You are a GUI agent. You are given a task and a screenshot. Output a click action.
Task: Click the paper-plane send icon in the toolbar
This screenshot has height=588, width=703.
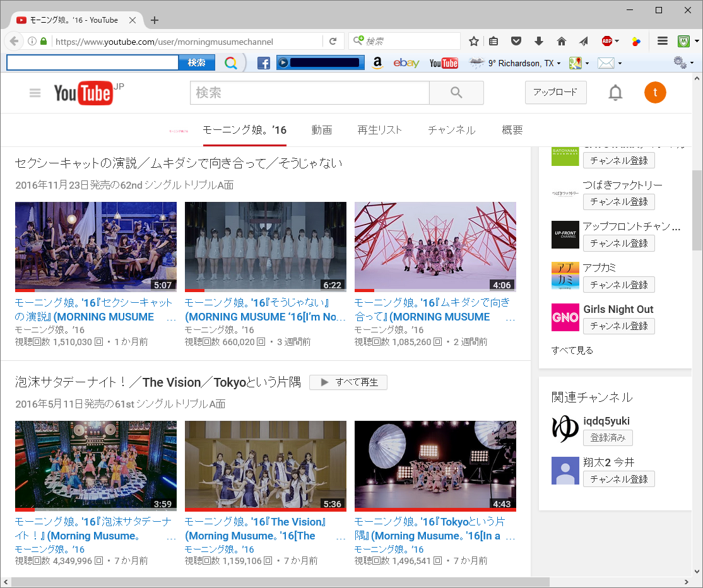point(583,41)
